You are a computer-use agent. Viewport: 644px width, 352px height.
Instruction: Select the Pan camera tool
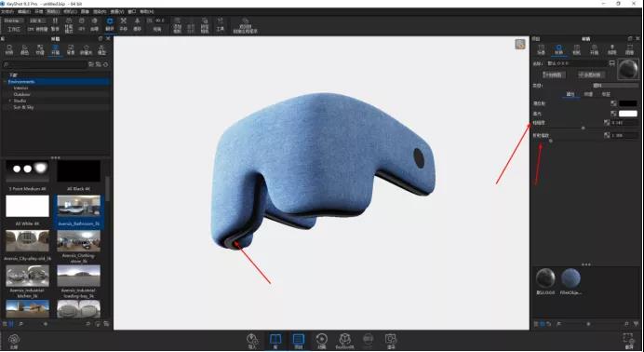[x=123, y=24]
